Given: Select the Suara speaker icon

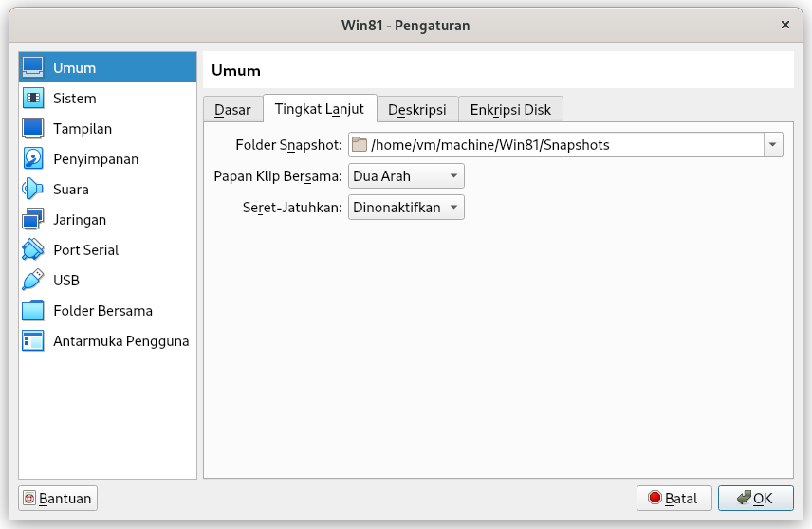Looking at the screenshot, I should click(33, 190).
